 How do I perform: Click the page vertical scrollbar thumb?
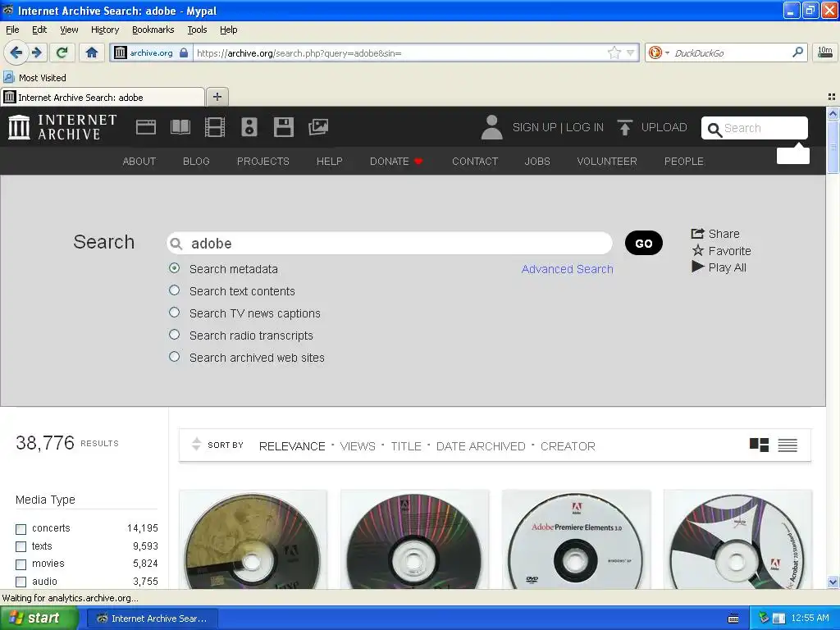tap(833, 147)
